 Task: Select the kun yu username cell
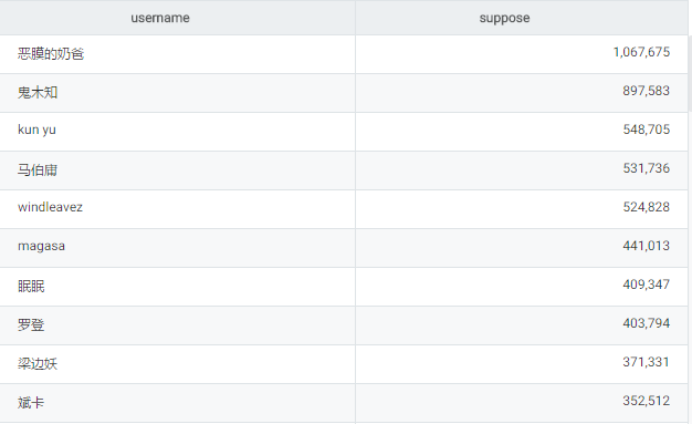[37, 131]
